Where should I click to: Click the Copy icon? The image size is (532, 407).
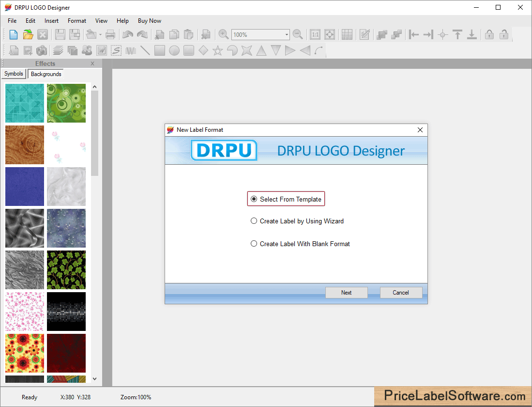click(174, 35)
